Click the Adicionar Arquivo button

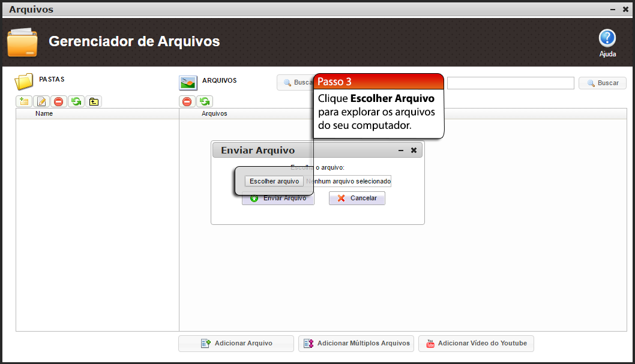click(236, 343)
